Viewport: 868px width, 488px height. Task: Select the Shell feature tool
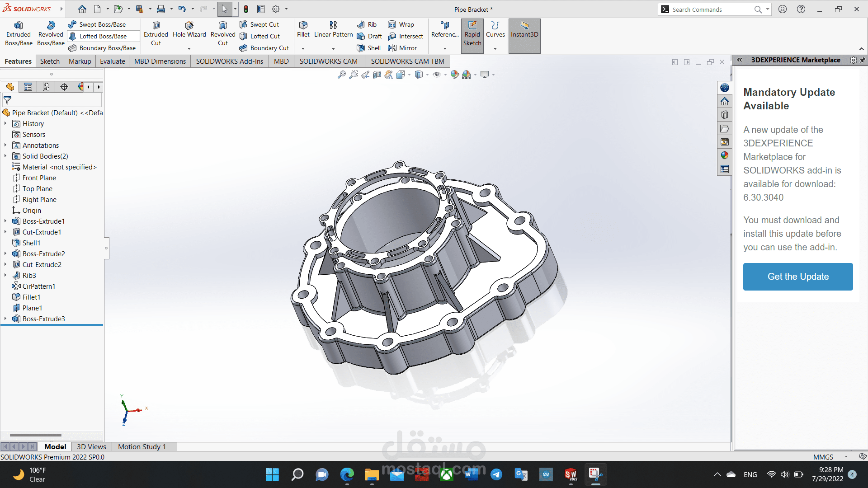[x=368, y=48]
